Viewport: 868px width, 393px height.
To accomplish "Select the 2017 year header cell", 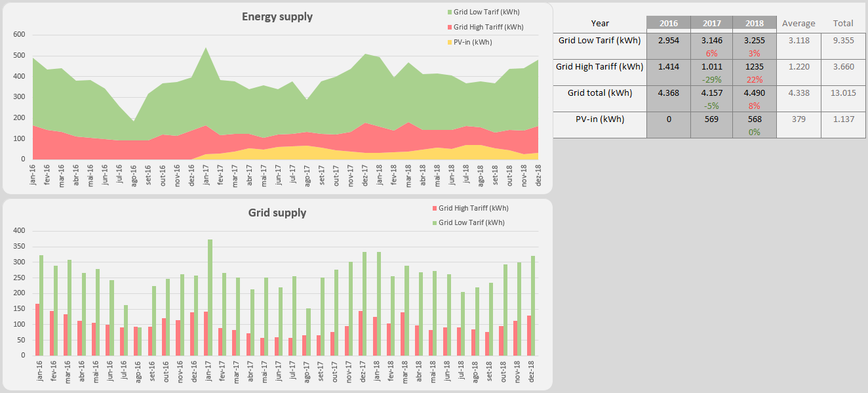I will tap(711, 23).
